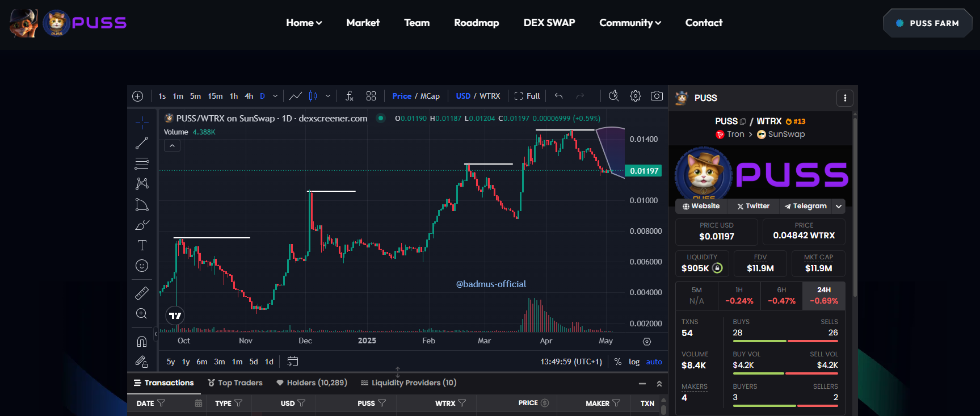Image resolution: width=980 pixels, height=416 pixels.
Task: Set chart range to 6m
Action: click(202, 362)
